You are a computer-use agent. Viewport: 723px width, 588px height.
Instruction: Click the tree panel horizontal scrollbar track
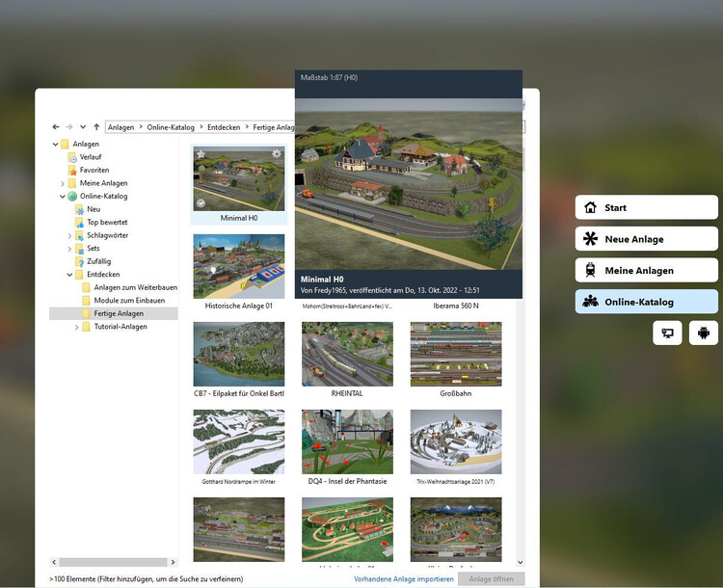[x=114, y=562]
